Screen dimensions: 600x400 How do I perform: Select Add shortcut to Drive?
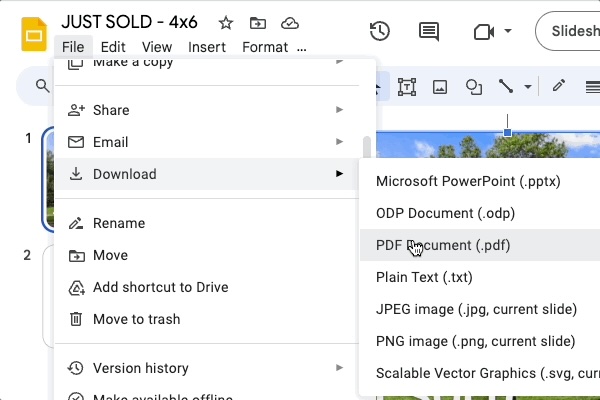207,287
